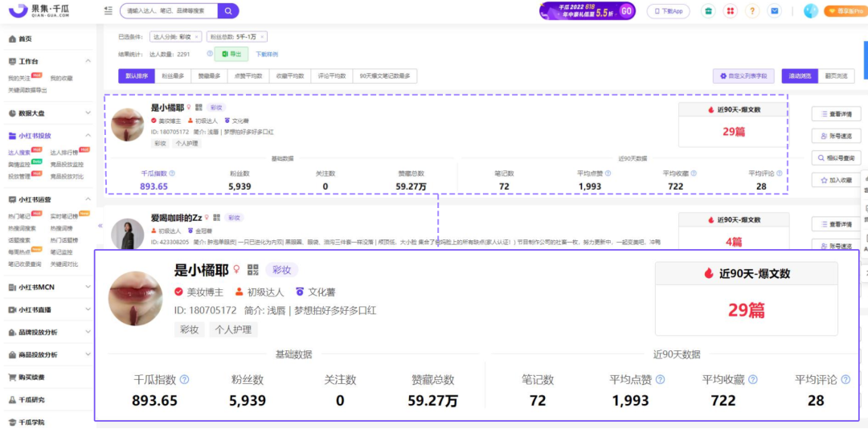Open the green gift box icon in the header
Viewport: 868px width, 429px height.
point(707,11)
